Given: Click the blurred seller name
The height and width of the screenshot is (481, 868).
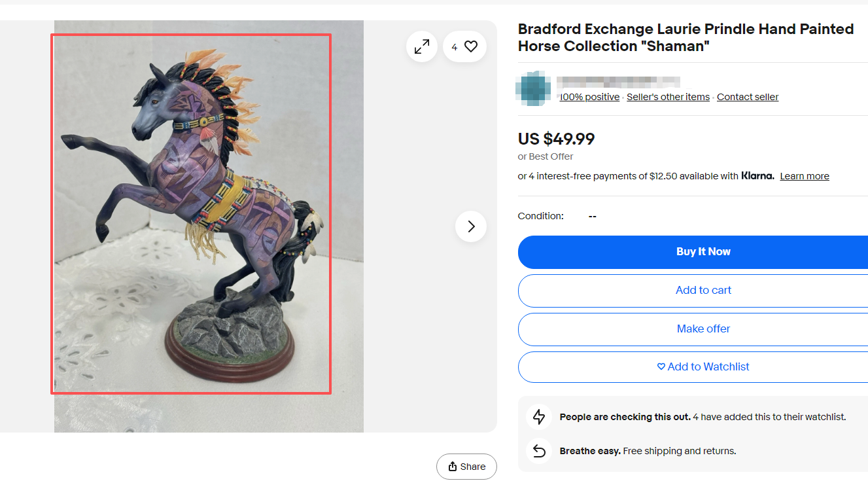Looking at the screenshot, I should tap(618, 82).
